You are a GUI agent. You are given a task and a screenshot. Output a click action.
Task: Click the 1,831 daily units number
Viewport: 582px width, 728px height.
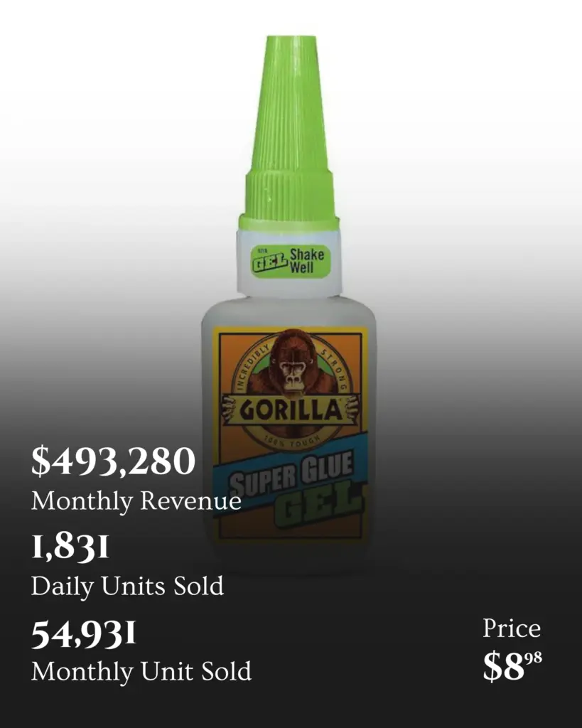70,547
